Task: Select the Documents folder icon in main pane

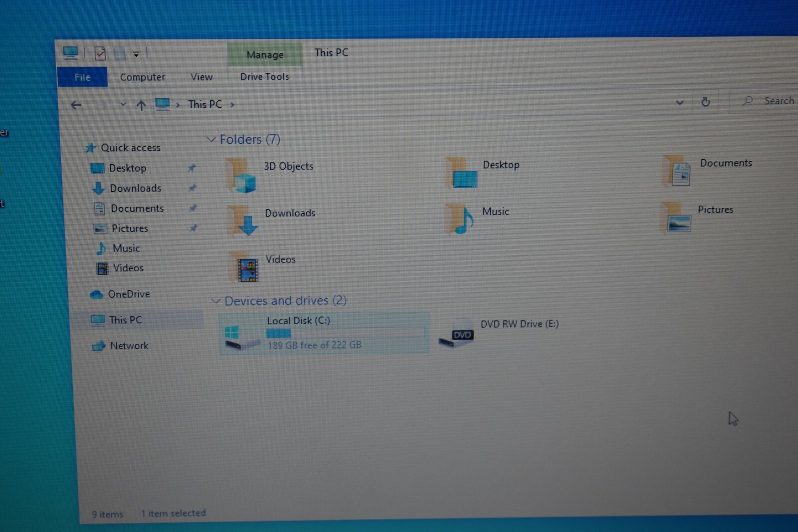Action: [x=677, y=171]
